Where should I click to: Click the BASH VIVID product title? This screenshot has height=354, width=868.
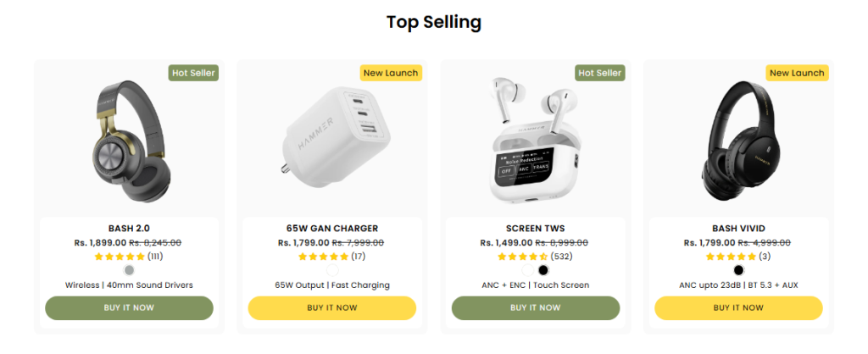(x=738, y=229)
